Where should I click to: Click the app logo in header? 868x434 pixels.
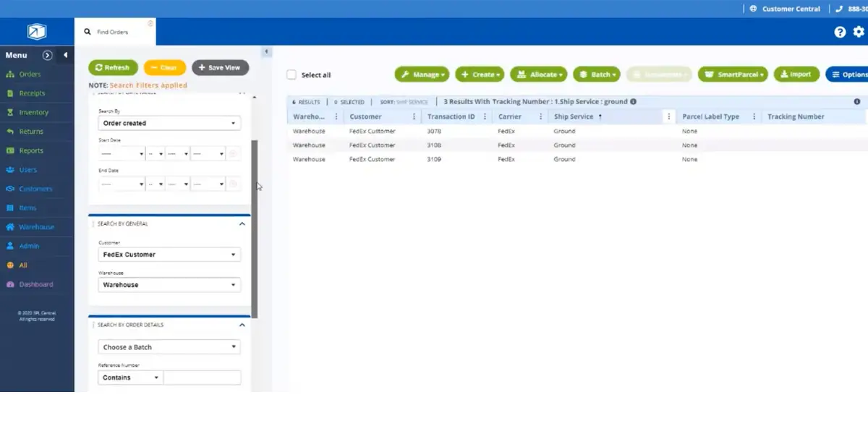pyautogui.click(x=37, y=32)
